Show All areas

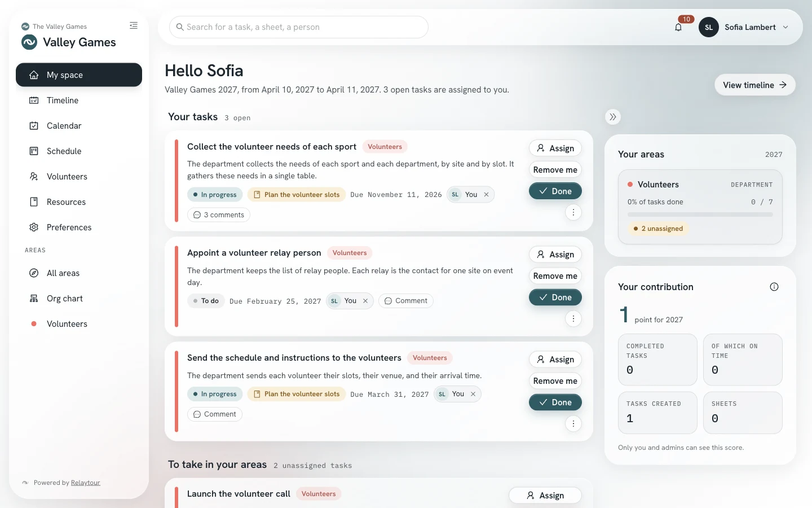tap(79, 273)
